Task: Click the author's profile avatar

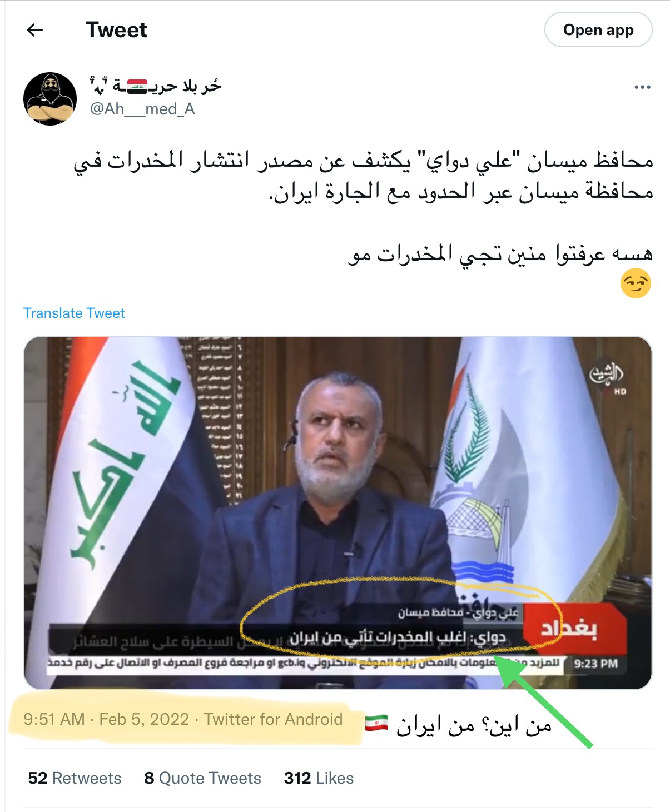Action: (50, 99)
